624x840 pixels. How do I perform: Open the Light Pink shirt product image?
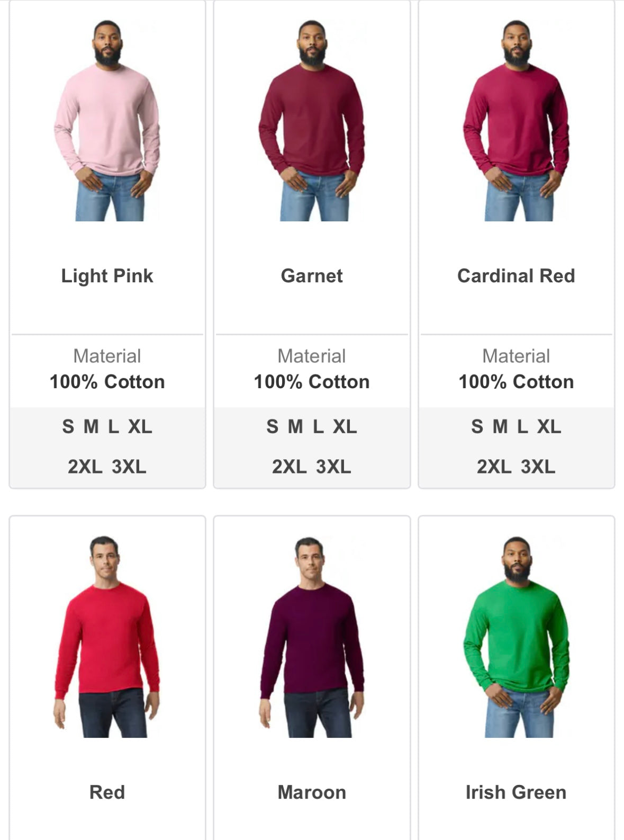click(107, 121)
